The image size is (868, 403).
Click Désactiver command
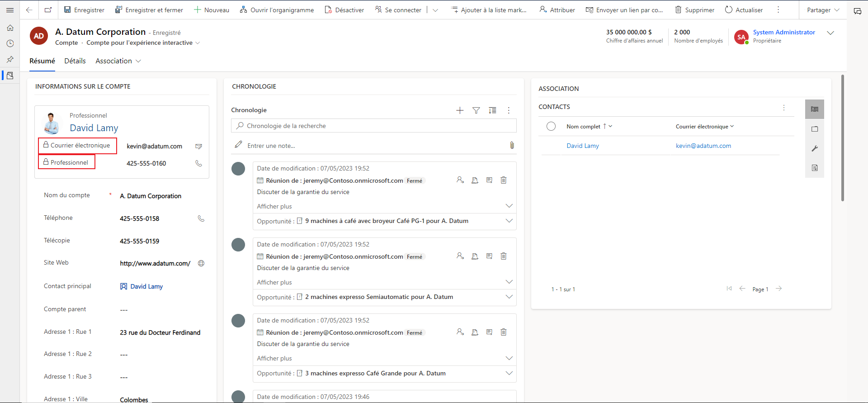point(344,10)
